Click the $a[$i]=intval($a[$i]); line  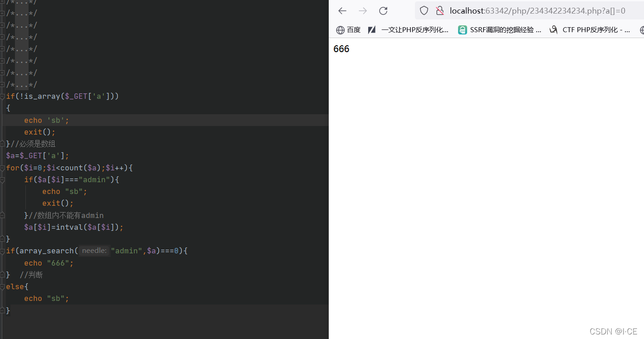point(74,227)
